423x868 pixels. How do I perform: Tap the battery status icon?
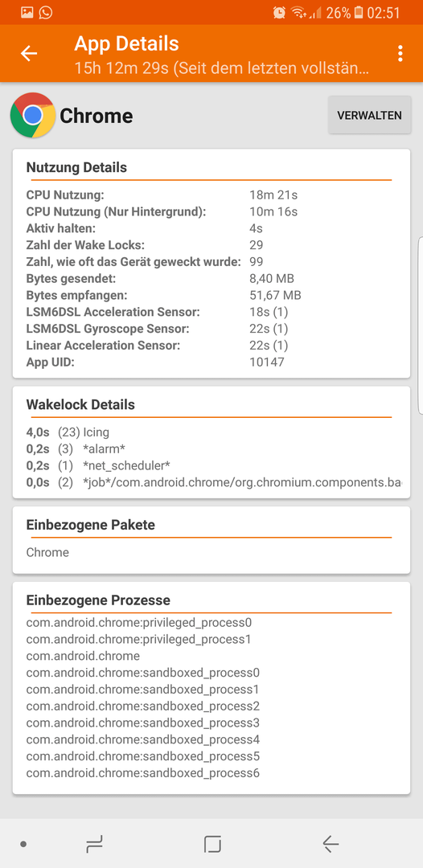(x=359, y=12)
